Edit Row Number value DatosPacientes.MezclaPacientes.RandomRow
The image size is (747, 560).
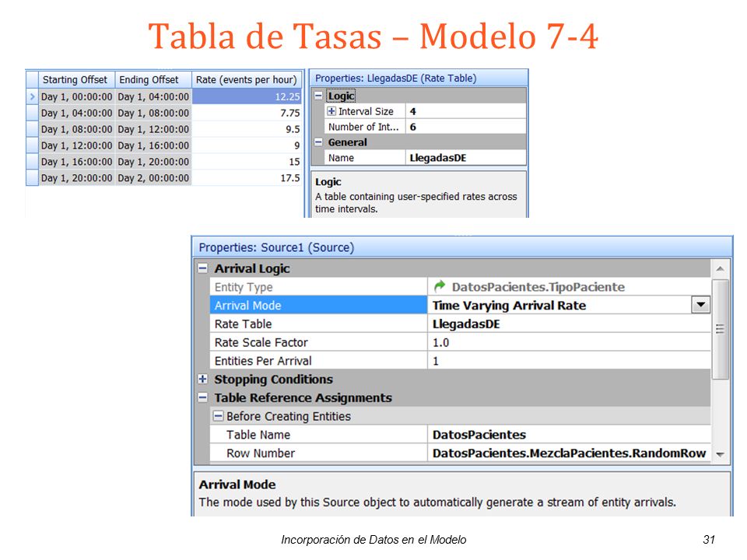[569, 453]
